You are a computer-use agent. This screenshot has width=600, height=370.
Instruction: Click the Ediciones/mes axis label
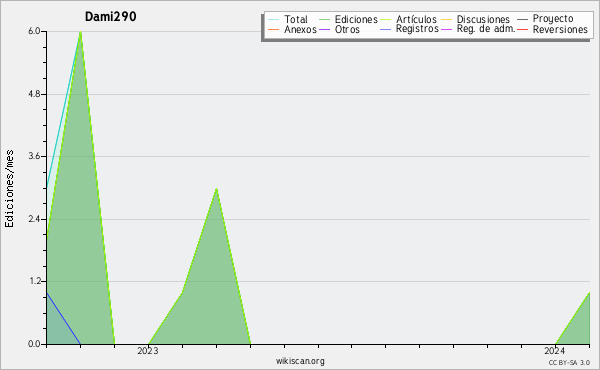(9, 189)
